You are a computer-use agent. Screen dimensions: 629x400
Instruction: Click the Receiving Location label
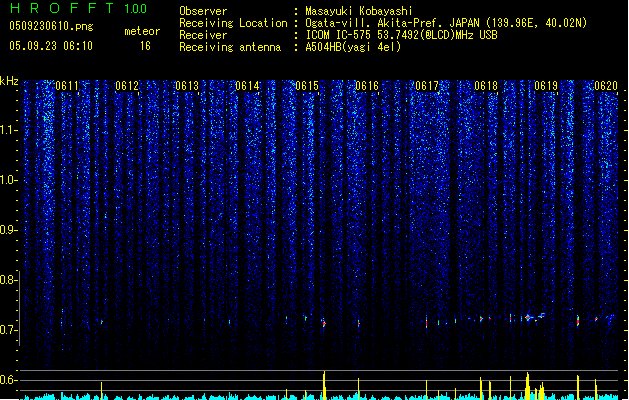(233, 23)
